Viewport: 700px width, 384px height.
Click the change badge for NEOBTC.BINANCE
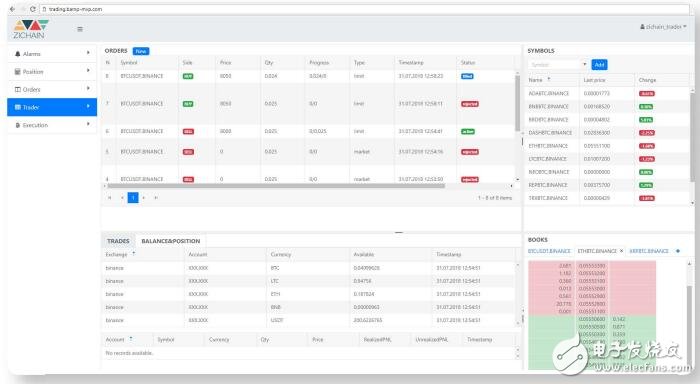point(646,172)
